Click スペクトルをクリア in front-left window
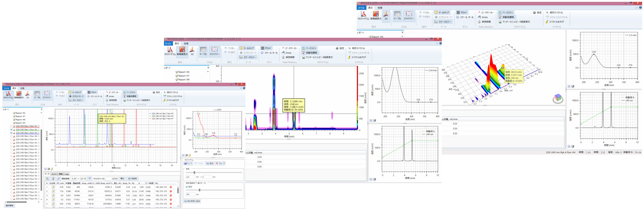Screen dimensions: 644x210 (171, 100)
